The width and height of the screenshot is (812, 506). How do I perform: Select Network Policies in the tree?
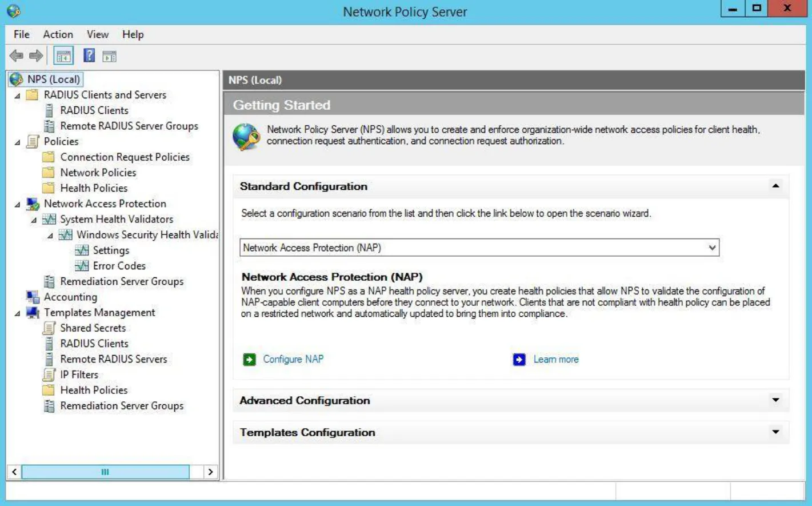[x=98, y=172]
